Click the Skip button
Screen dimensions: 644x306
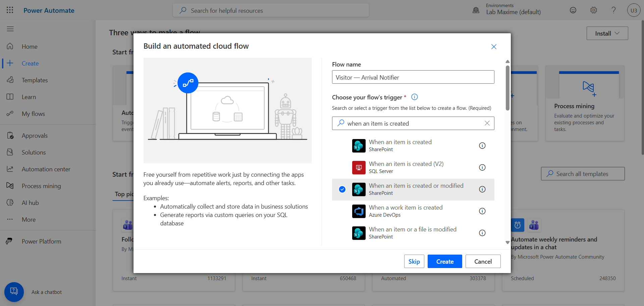point(414,261)
